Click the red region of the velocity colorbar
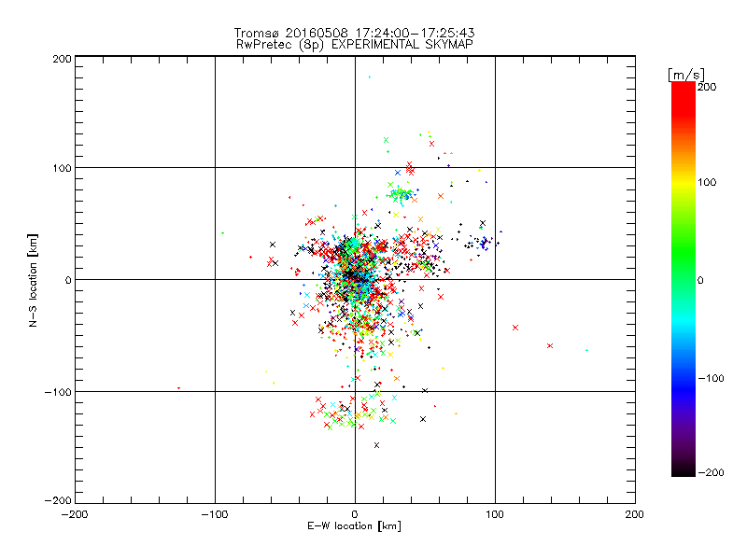 click(684, 103)
